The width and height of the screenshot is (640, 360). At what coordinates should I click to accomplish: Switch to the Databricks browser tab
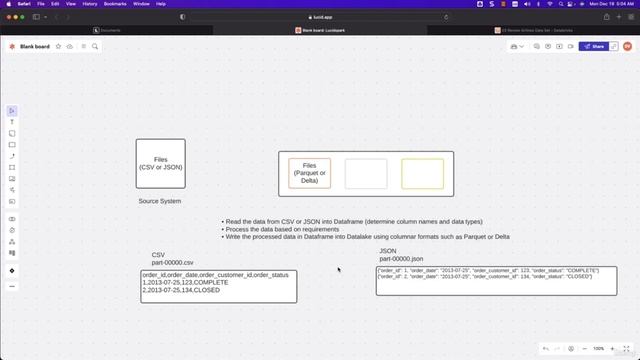click(533, 30)
